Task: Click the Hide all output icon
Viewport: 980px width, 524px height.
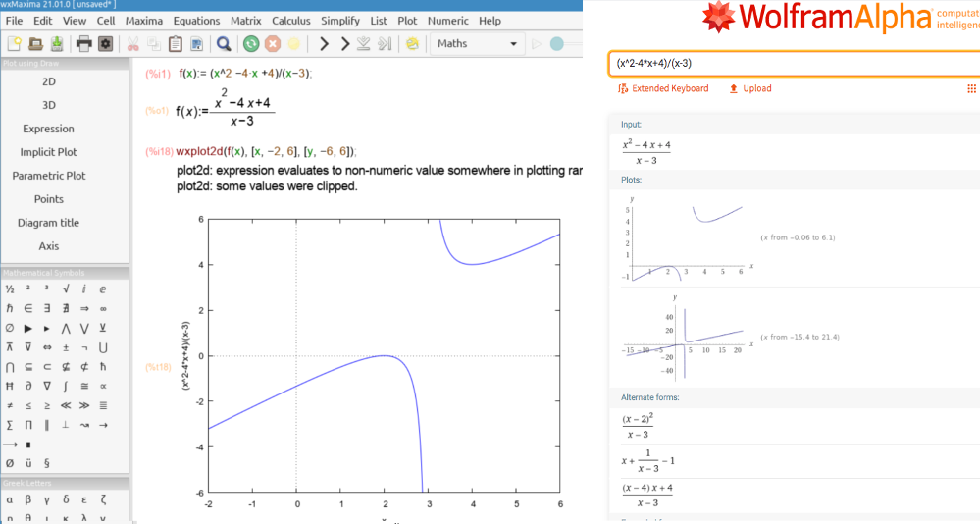Action: point(385,44)
